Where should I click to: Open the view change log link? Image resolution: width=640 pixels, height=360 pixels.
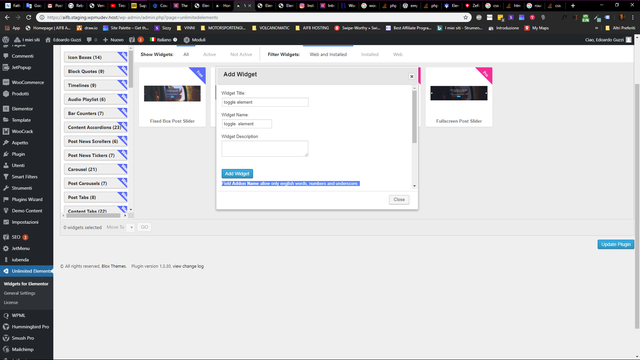[x=188, y=266]
